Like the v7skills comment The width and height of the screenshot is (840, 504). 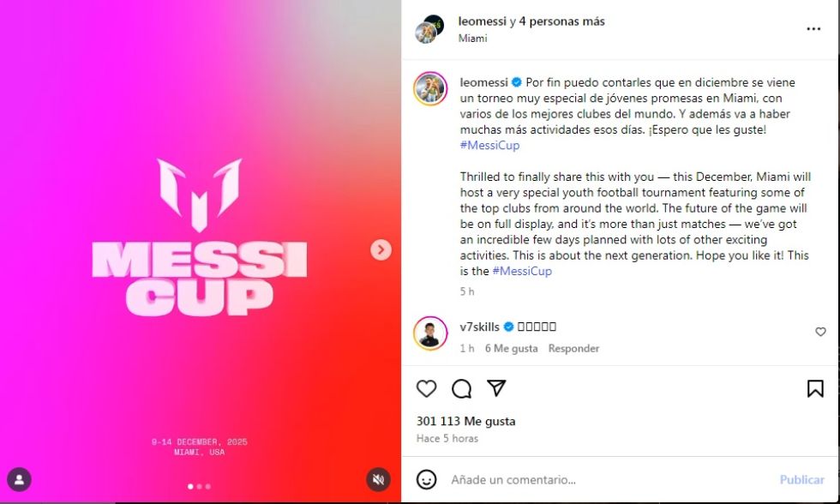click(820, 332)
